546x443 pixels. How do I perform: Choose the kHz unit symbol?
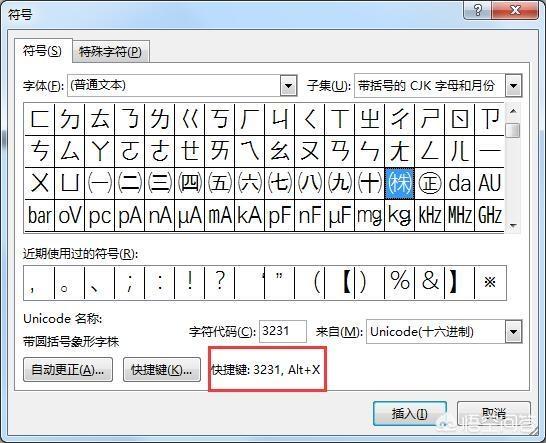click(x=429, y=215)
